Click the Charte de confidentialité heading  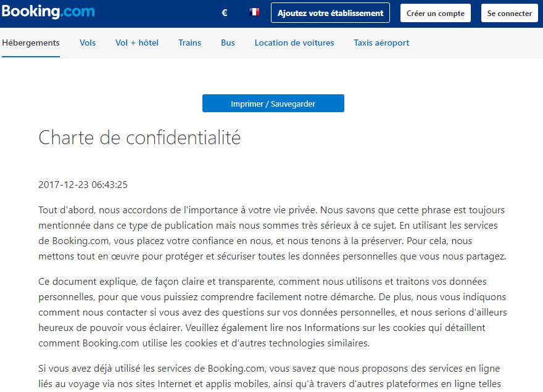click(x=139, y=137)
